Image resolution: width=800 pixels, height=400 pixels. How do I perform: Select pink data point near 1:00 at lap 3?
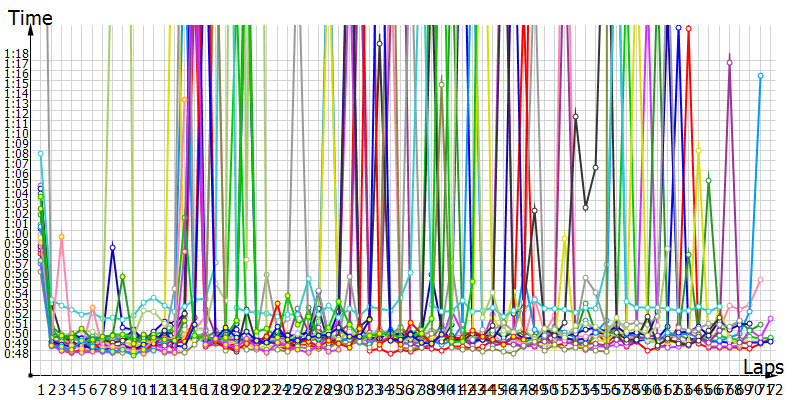click(61, 237)
